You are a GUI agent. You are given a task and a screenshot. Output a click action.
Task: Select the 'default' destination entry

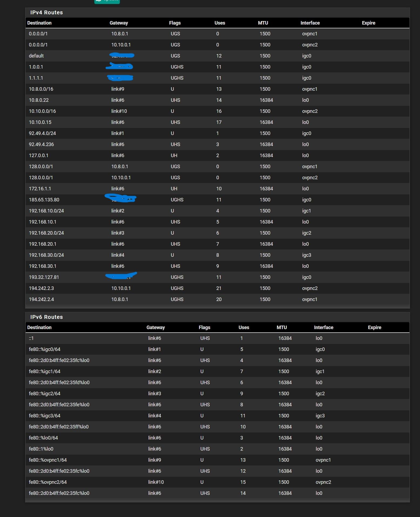tap(36, 56)
